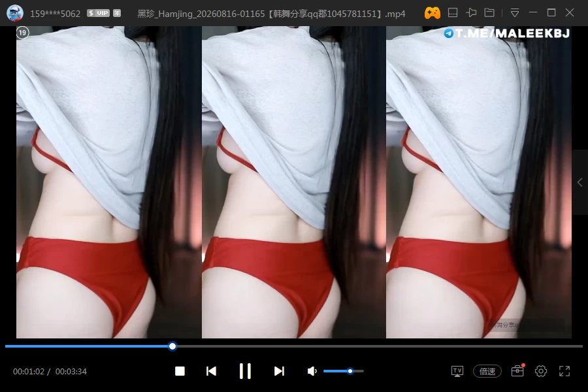Open playback speed 倍速 button

tap(487, 371)
